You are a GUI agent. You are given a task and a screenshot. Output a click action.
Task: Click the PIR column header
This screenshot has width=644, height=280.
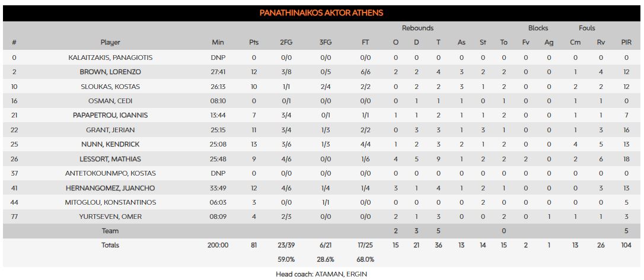point(626,43)
